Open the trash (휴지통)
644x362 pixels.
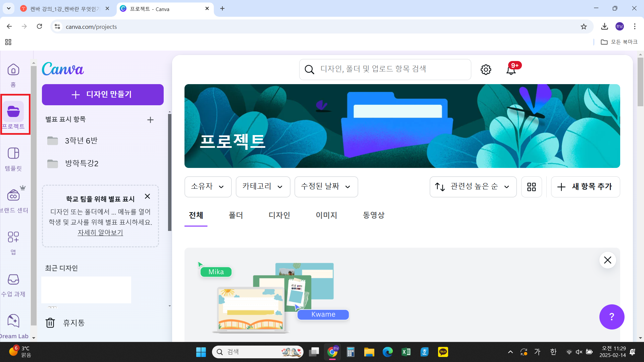pyautogui.click(x=65, y=323)
